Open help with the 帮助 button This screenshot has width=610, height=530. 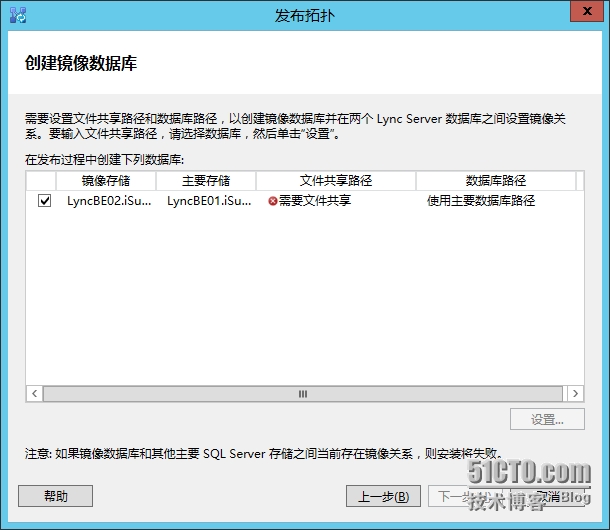[55, 496]
